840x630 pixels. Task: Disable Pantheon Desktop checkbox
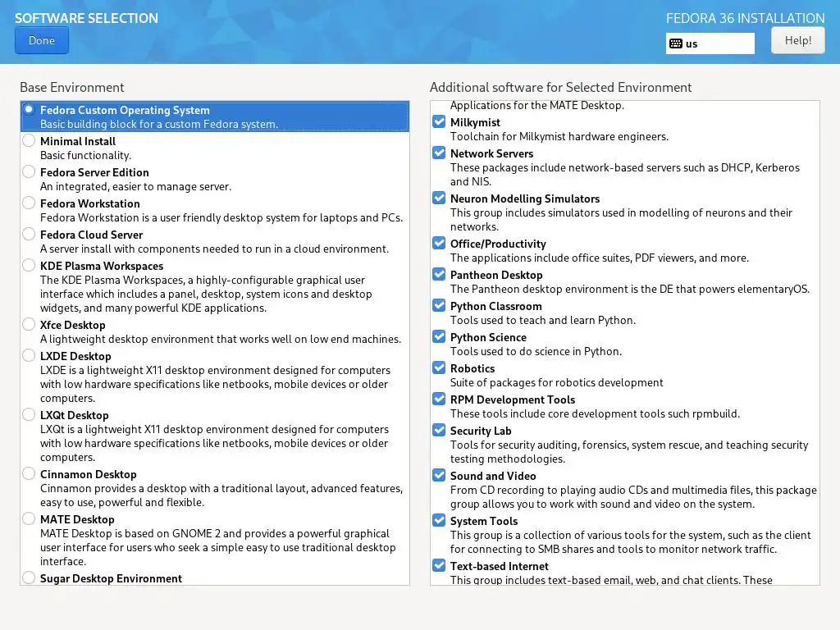pos(439,274)
